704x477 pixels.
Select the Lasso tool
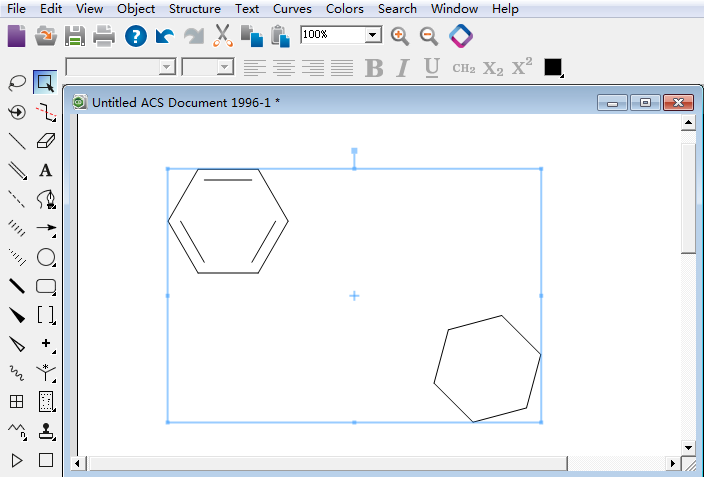[x=17, y=82]
